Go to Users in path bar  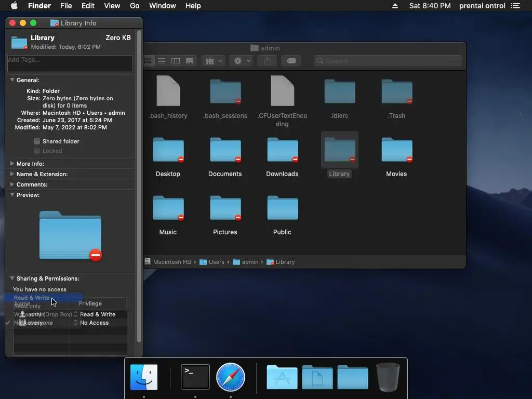pyautogui.click(x=212, y=262)
